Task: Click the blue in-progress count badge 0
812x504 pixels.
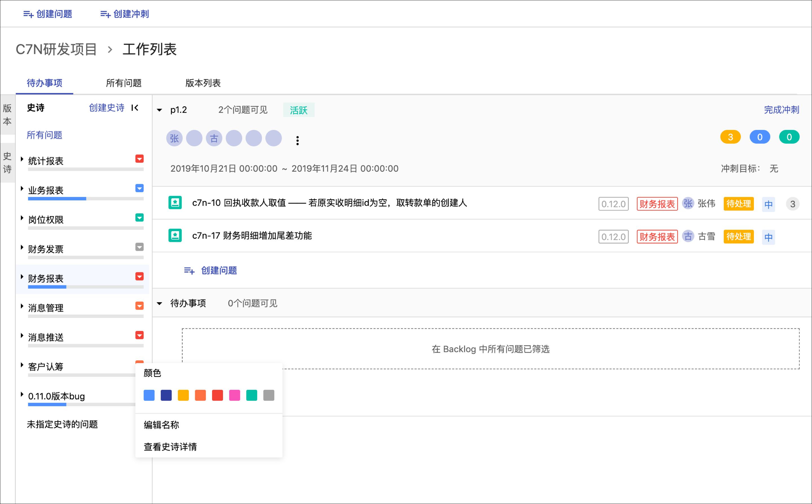Action: point(760,137)
